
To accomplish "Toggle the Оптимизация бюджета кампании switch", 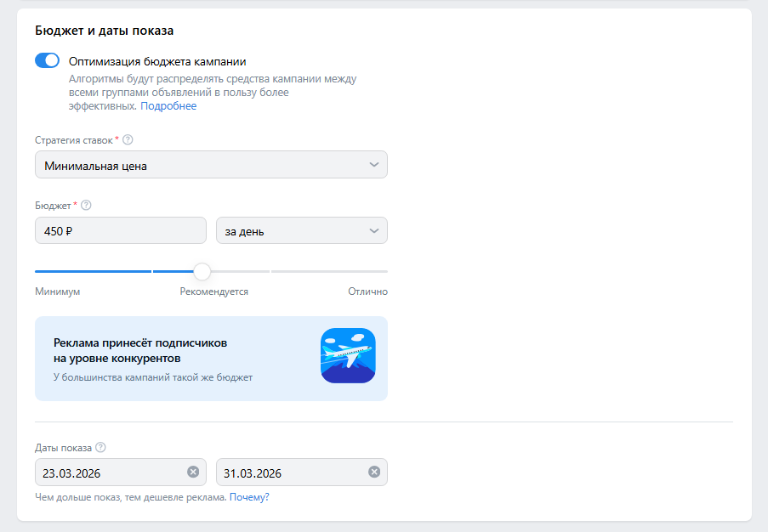I will [47, 61].
